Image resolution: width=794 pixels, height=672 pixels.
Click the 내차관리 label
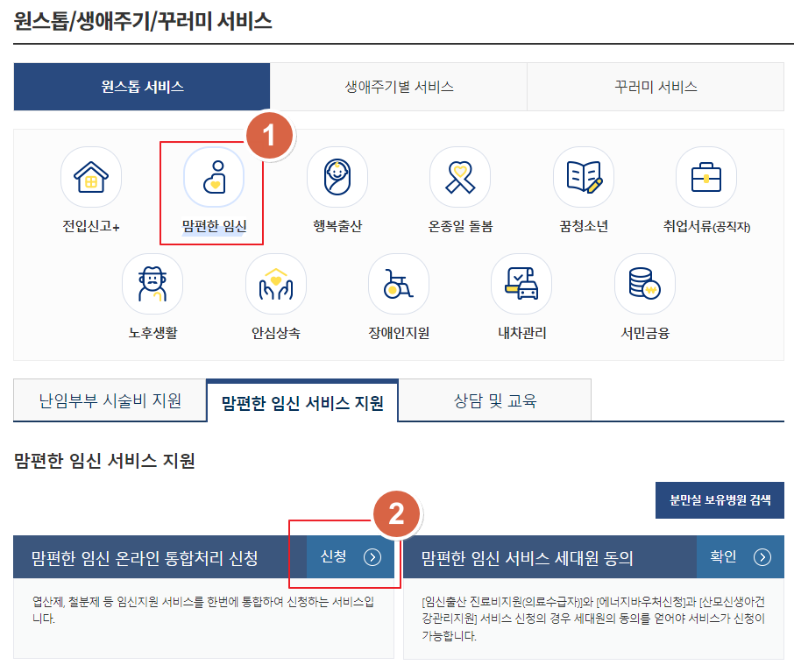521,333
